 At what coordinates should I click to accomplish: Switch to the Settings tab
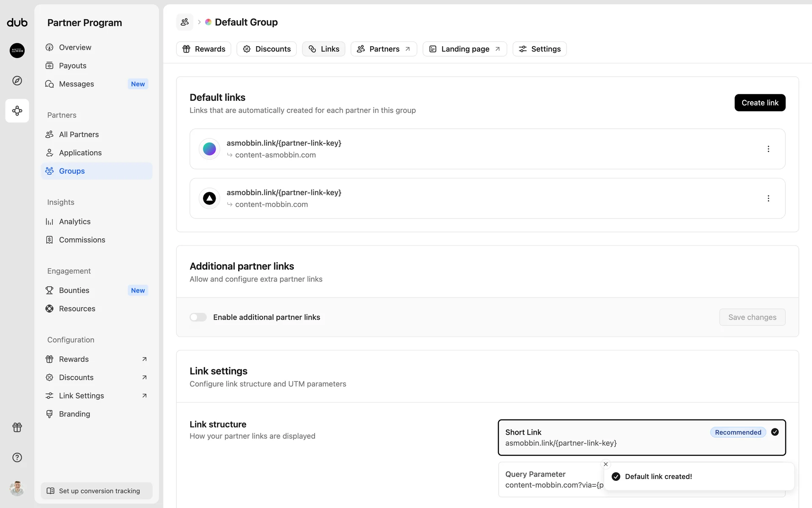[539, 49]
